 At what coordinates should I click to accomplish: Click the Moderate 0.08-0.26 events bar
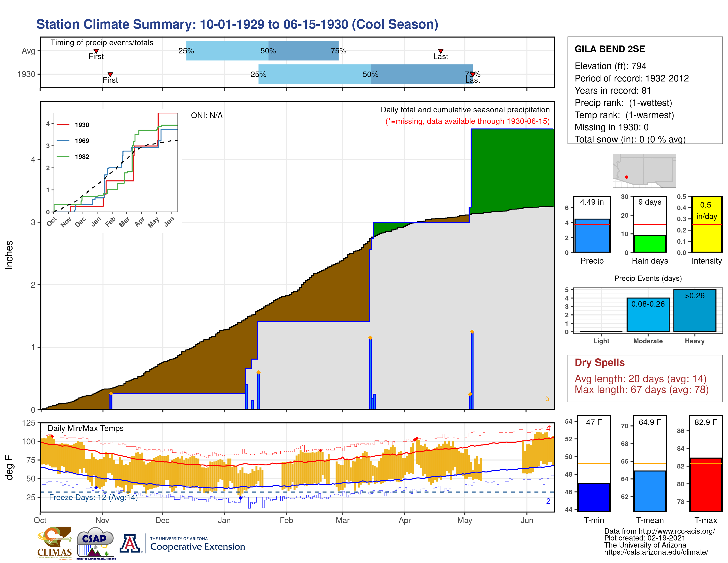click(x=648, y=315)
